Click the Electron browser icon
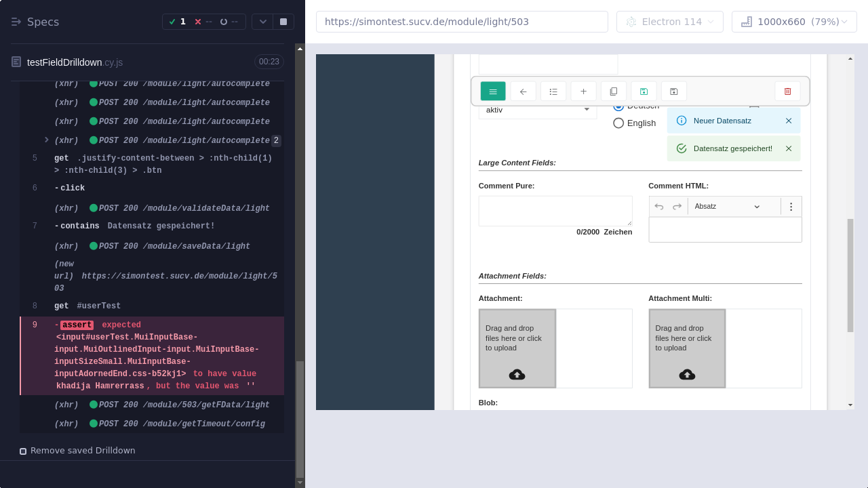This screenshot has height=488, width=868. tap(631, 22)
